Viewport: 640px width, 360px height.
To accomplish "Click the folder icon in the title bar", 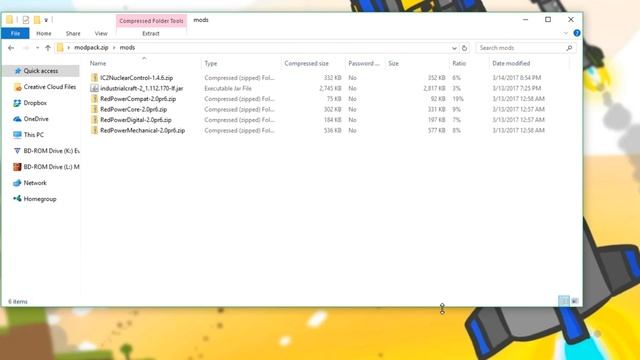I will pos(9,20).
